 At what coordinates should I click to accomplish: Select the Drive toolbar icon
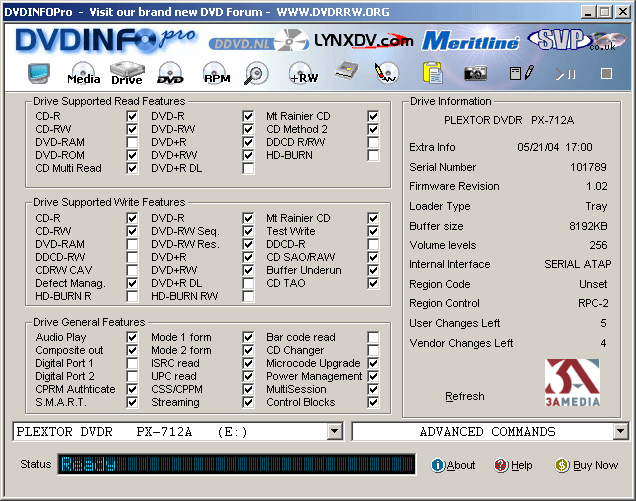point(127,73)
